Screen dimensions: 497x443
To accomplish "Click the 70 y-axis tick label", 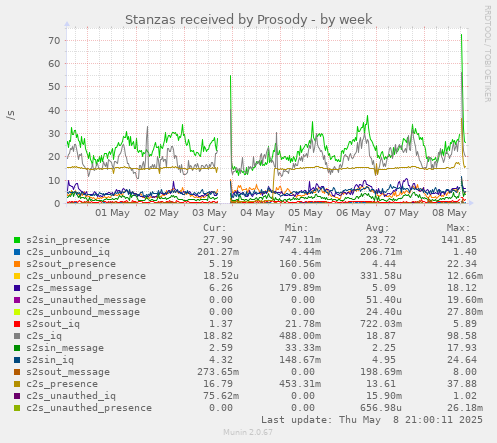I will coord(54,41).
